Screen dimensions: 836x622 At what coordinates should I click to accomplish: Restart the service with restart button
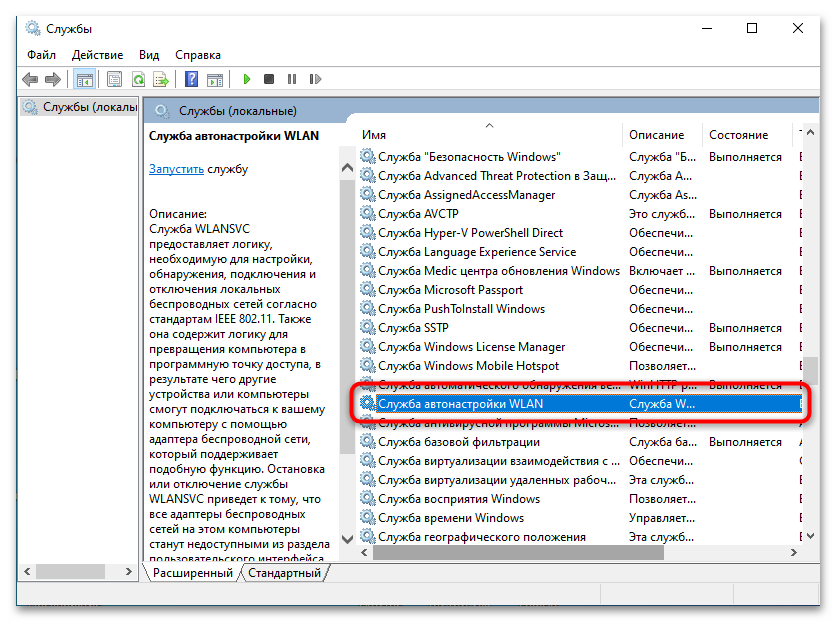pos(315,79)
